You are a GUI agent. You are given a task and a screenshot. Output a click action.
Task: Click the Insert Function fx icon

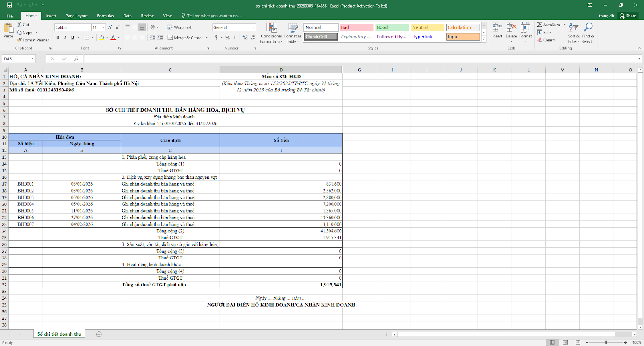click(x=76, y=59)
